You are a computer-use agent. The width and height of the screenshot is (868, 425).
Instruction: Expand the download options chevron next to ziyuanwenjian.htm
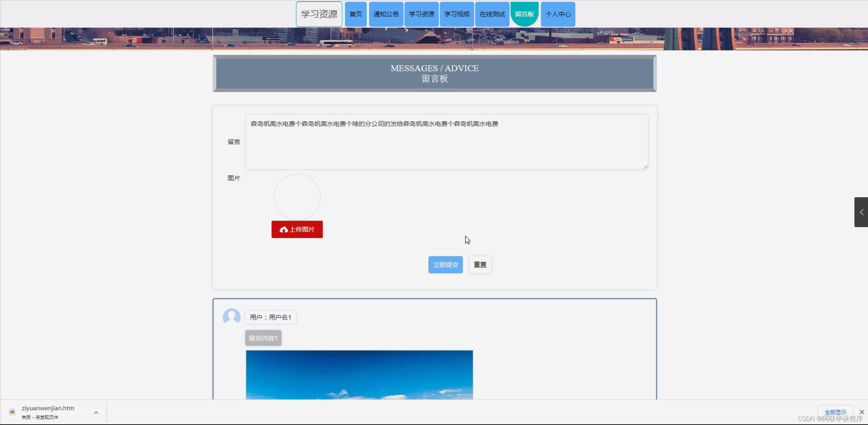tap(96, 412)
